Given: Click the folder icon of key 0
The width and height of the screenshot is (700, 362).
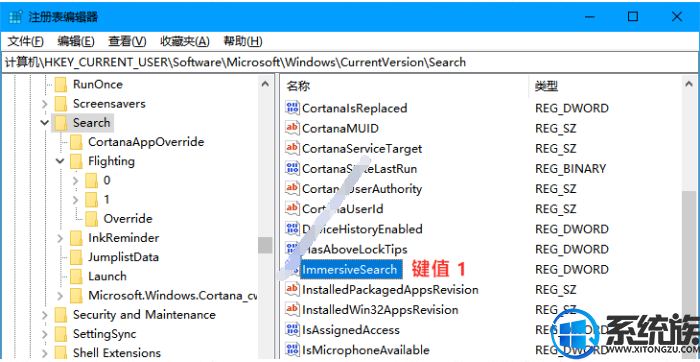Looking at the screenshot, I should pos(91,180).
